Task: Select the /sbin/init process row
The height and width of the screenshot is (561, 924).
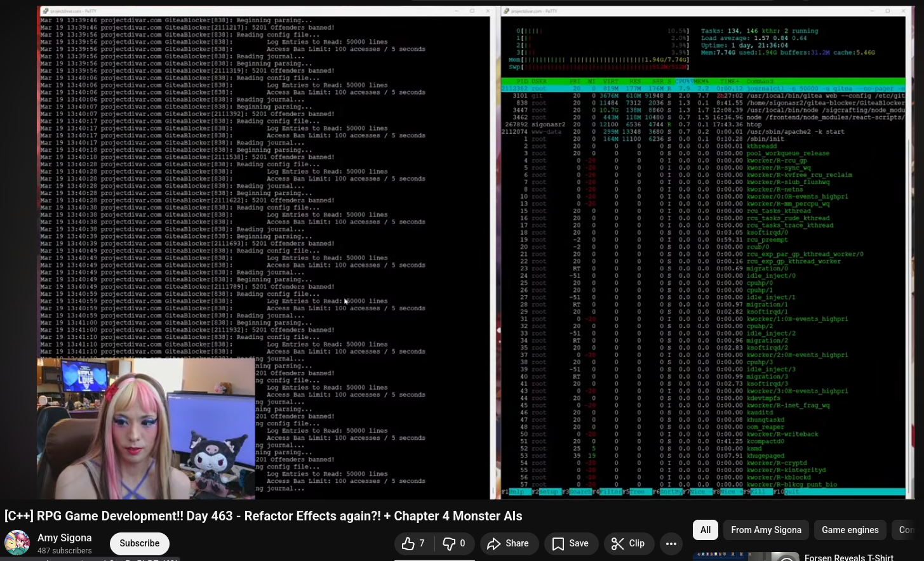Action: (703, 139)
